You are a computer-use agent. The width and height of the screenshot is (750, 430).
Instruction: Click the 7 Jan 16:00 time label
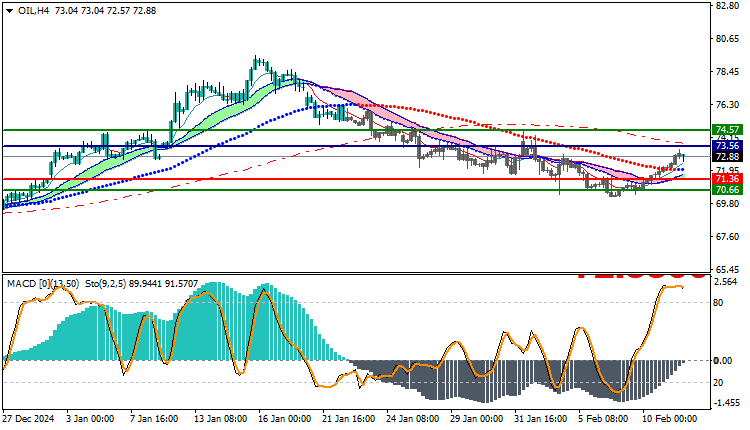coord(154,419)
